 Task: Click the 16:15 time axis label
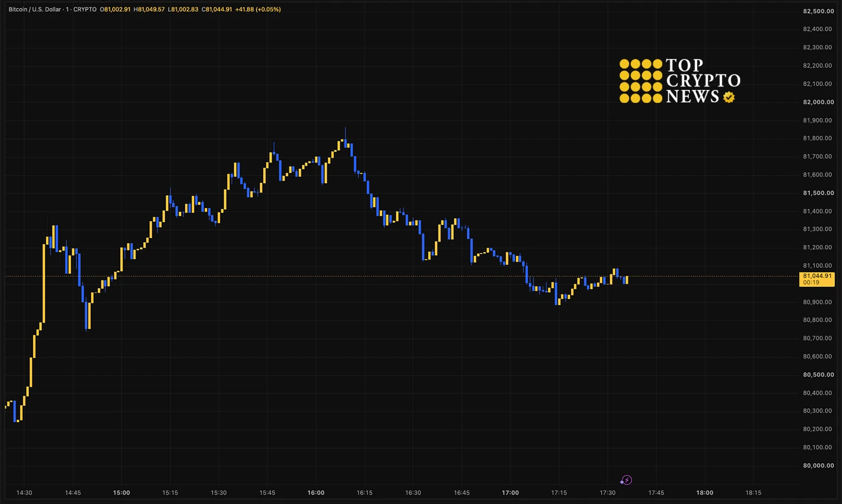pos(364,493)
